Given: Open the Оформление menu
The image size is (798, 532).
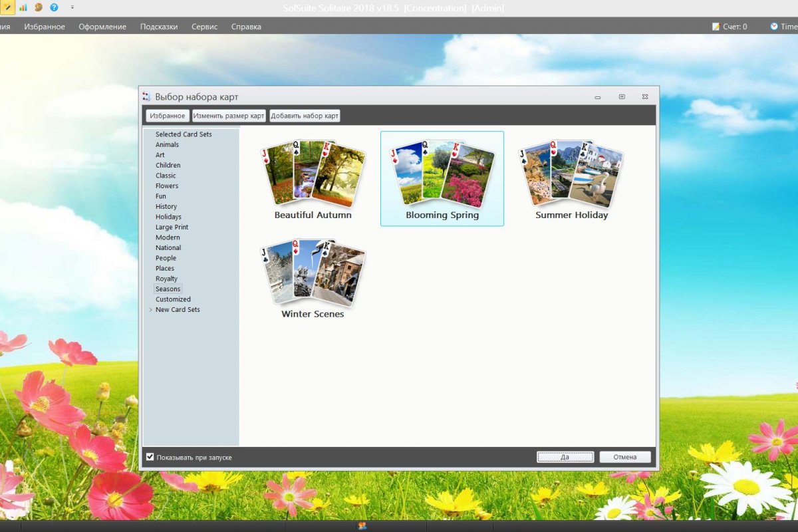Looking at the screenshot, I should pyautogui.click(x=102, y=27).
